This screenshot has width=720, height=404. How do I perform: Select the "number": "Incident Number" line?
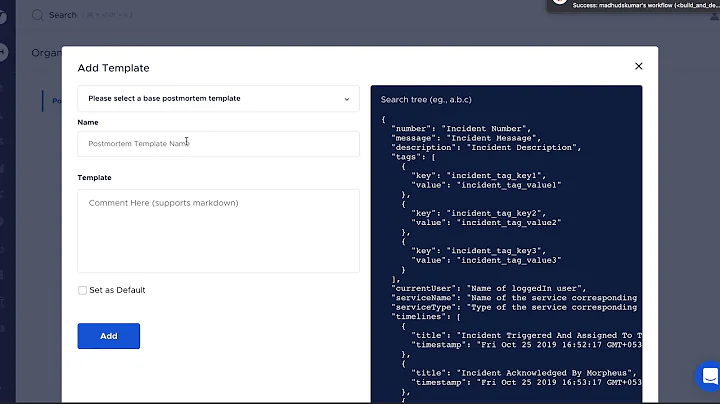point(461,129)
